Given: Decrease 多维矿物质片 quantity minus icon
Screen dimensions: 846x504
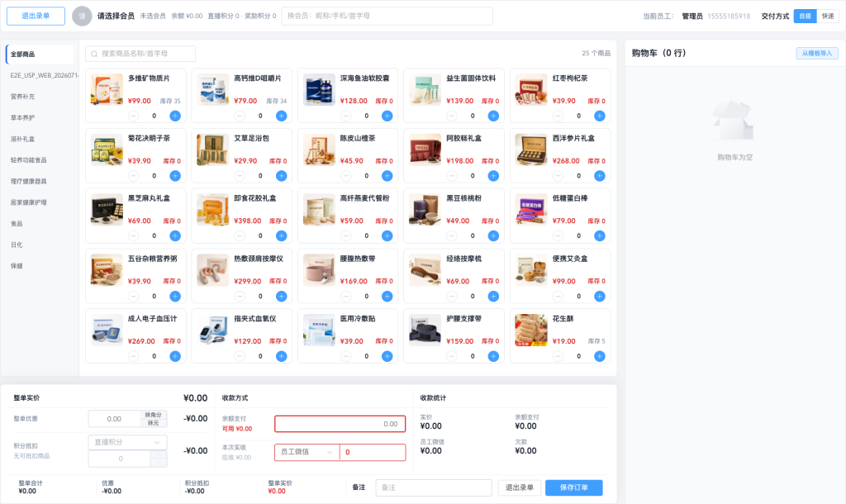Looking at the screenshot, I should pos(133,116).
